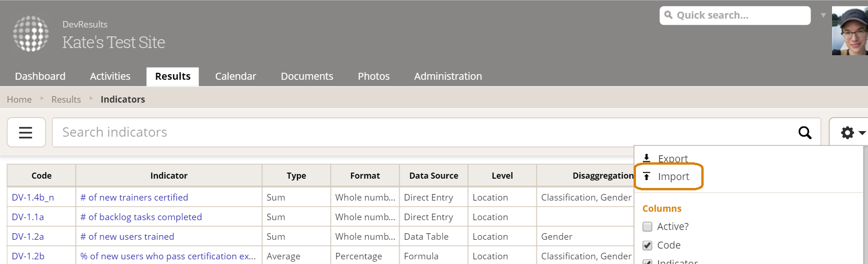Open the DV-1.4b_n indicator code link
Screen dimensions: 868x264
(x=33, y=197)
